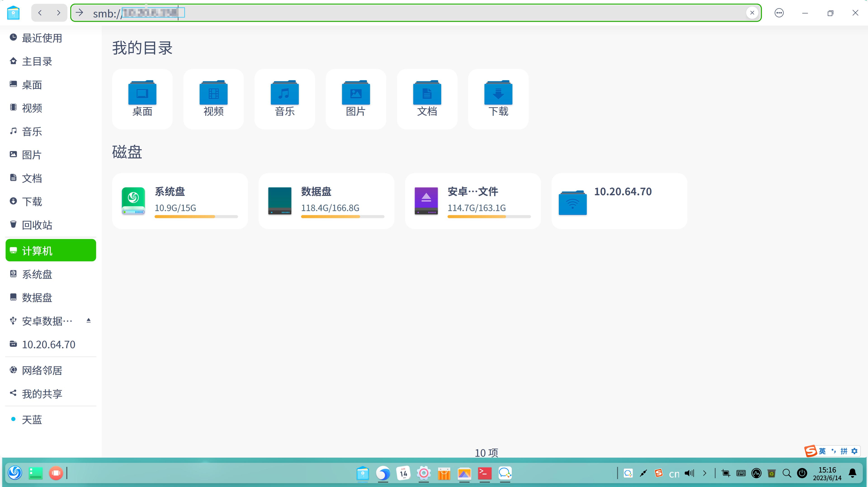The image size is (868, 487).
Task: Open 数据盘 in the sidebar
Action: 51,297
